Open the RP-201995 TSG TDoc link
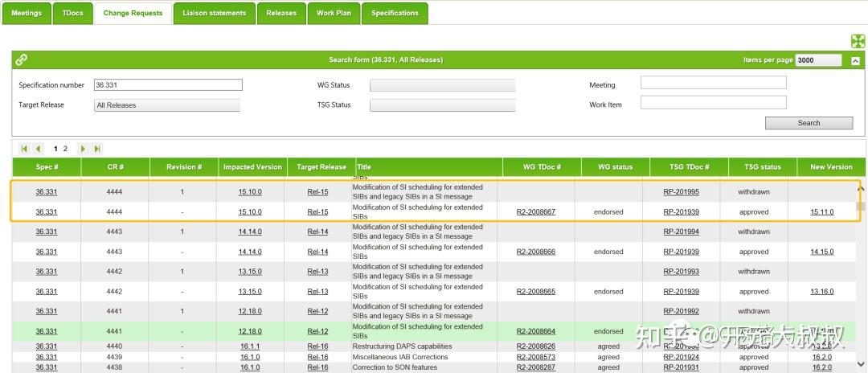The height and width of the screenshot is (373, 868). click(x=681, y=192)
